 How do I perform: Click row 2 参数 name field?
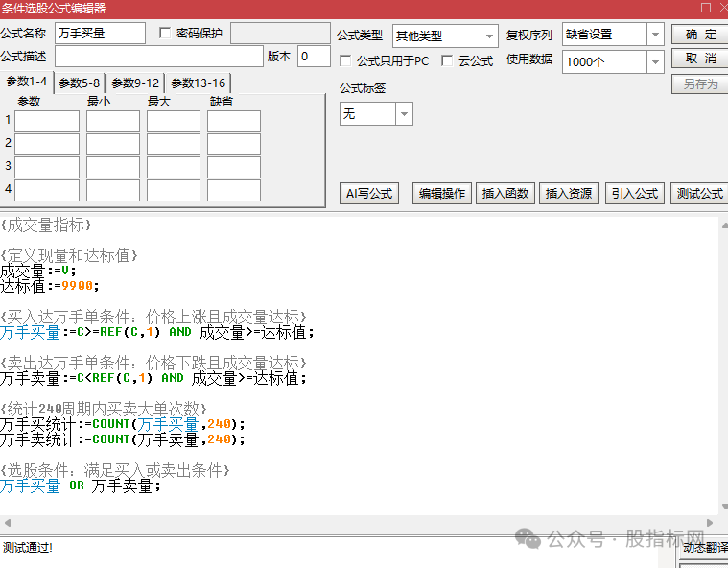pyautogui.click(x=47, y=145)
